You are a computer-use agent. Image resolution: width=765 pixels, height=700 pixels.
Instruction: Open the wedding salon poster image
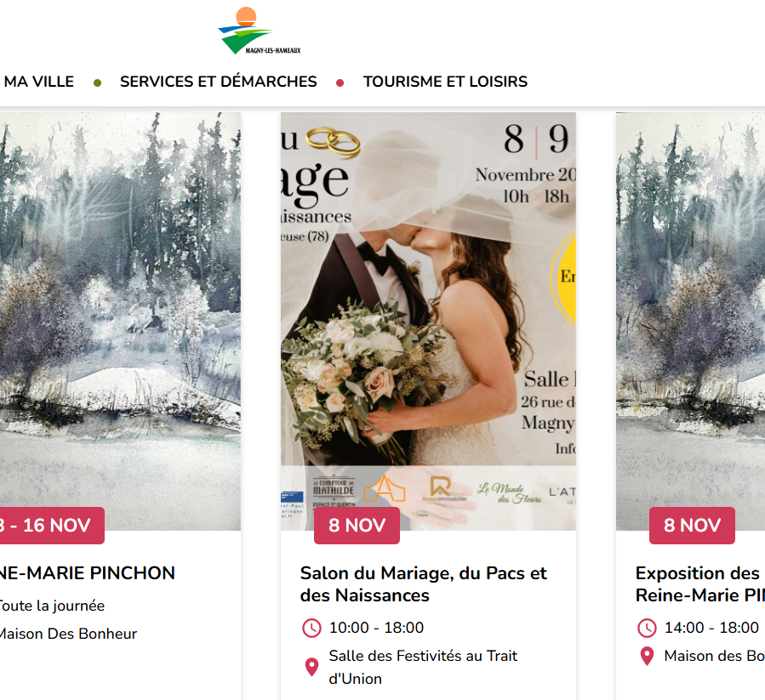click(428, 322)
